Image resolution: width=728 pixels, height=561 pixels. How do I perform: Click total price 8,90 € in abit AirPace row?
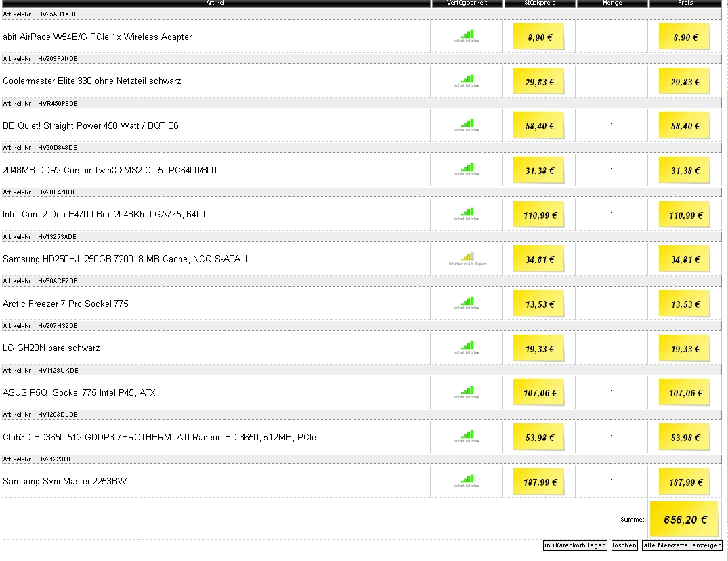click(x=685, y=37)
